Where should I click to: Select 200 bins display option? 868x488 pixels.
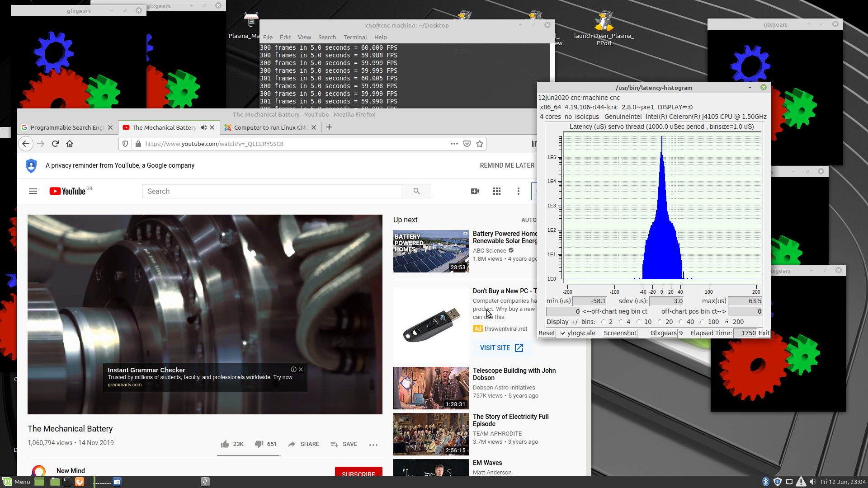coord(727,322)
